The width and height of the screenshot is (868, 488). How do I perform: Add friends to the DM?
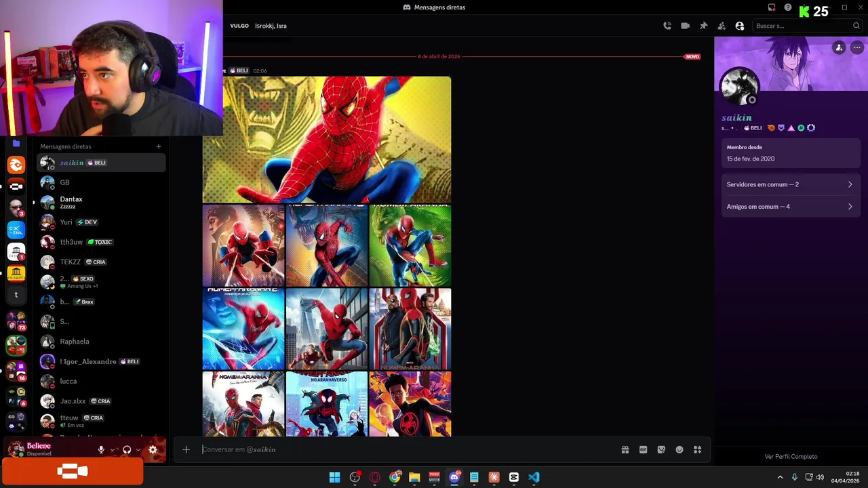click(722, 26)
